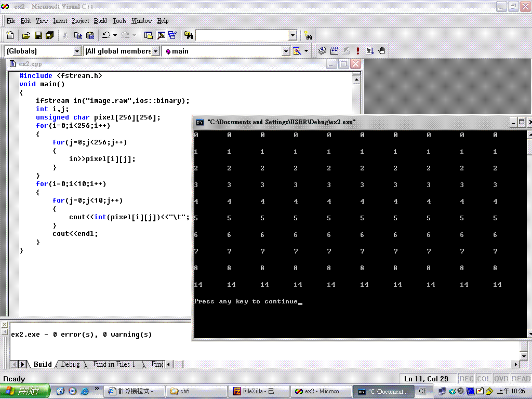
Task: Click the Paste clipboard icon
Action: coord(90,35)
